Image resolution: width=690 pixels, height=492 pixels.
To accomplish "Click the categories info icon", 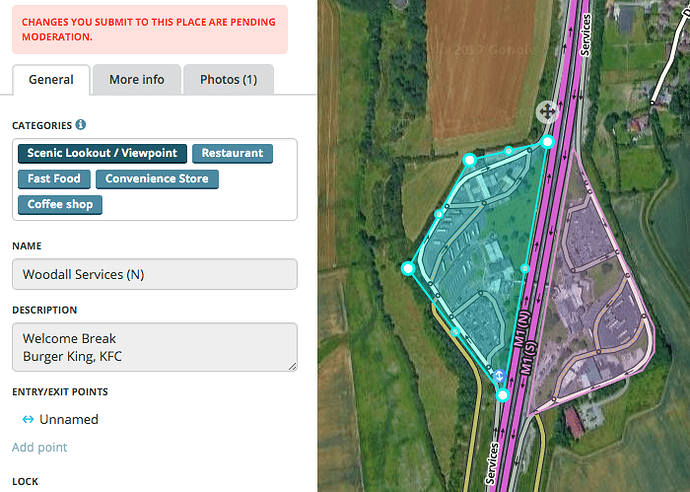I will [80, 125].
